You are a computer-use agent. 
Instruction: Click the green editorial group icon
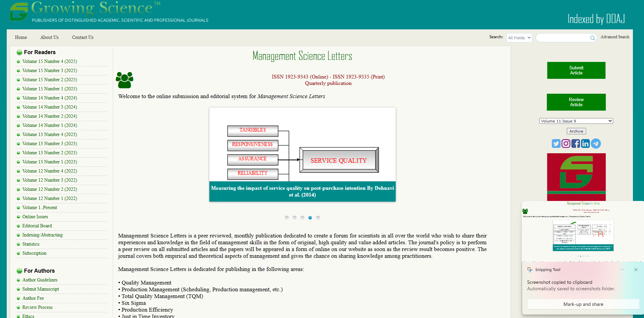click(124, 80)
